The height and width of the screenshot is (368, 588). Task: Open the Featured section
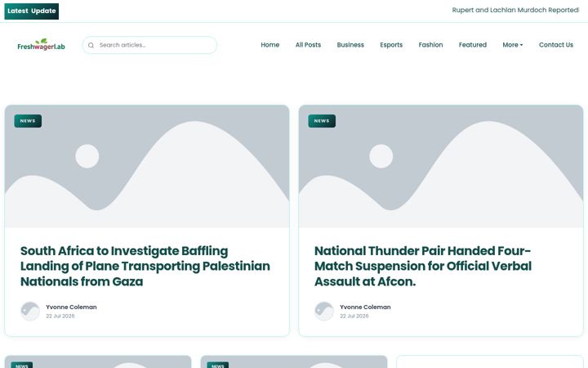pyautogui.click(x=473, y=45)
